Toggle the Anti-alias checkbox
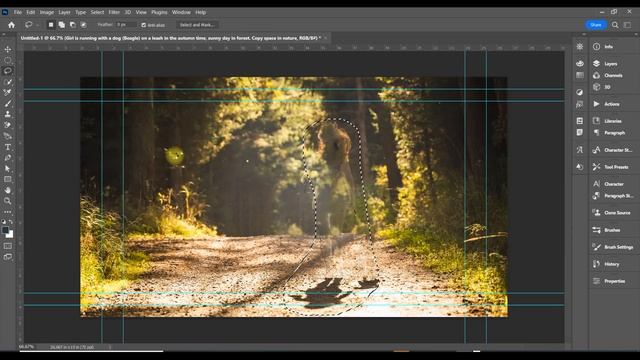 tap(144, 25)
